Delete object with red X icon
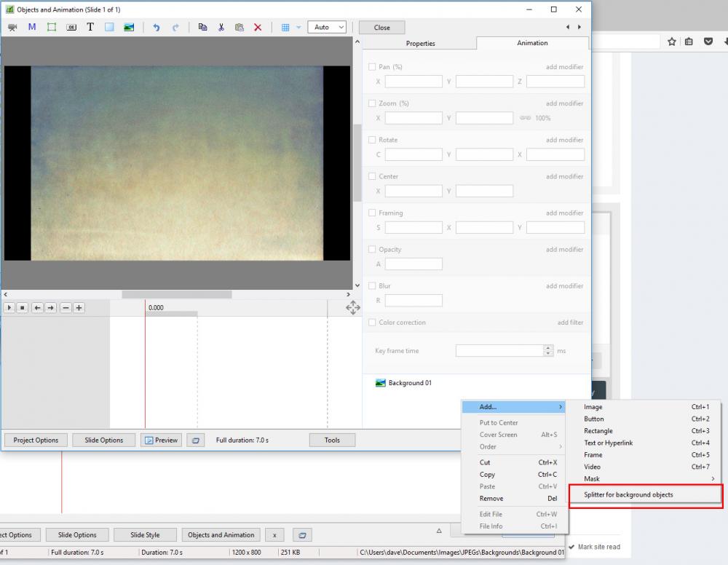 coord(258,27)
